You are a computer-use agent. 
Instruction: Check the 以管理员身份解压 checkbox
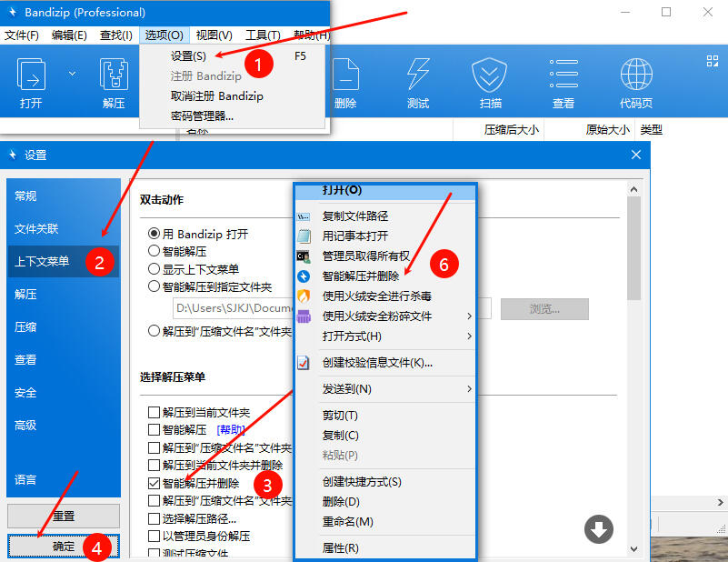click(154, 536)
